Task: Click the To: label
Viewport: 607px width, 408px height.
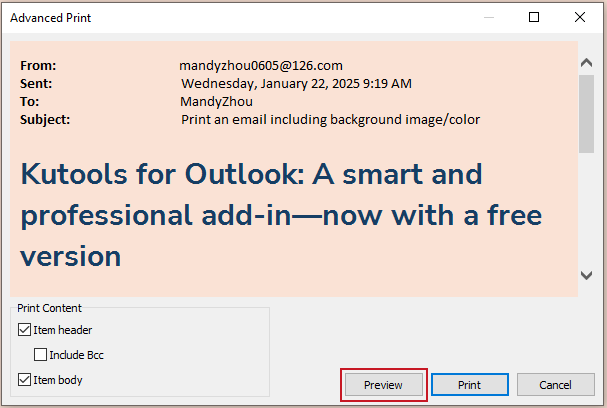Action: point(29,101)
